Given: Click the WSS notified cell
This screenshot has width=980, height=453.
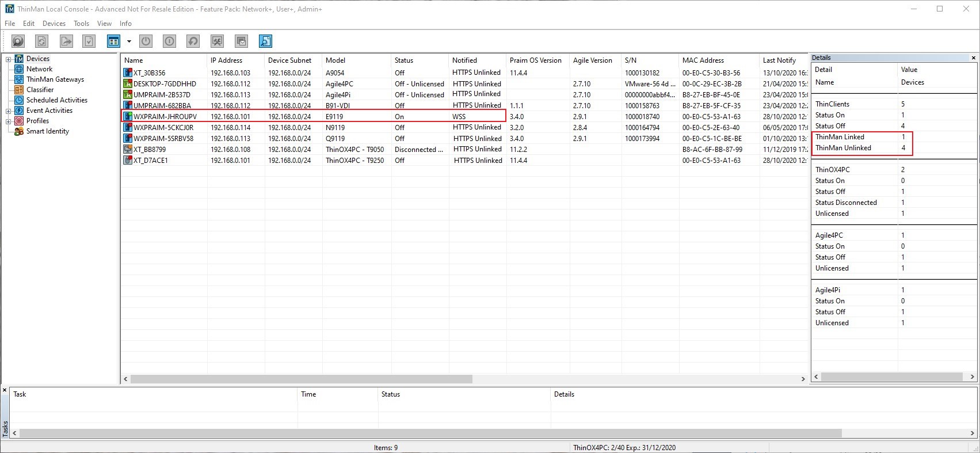Looking at the screenshot, I should [459, 117].
